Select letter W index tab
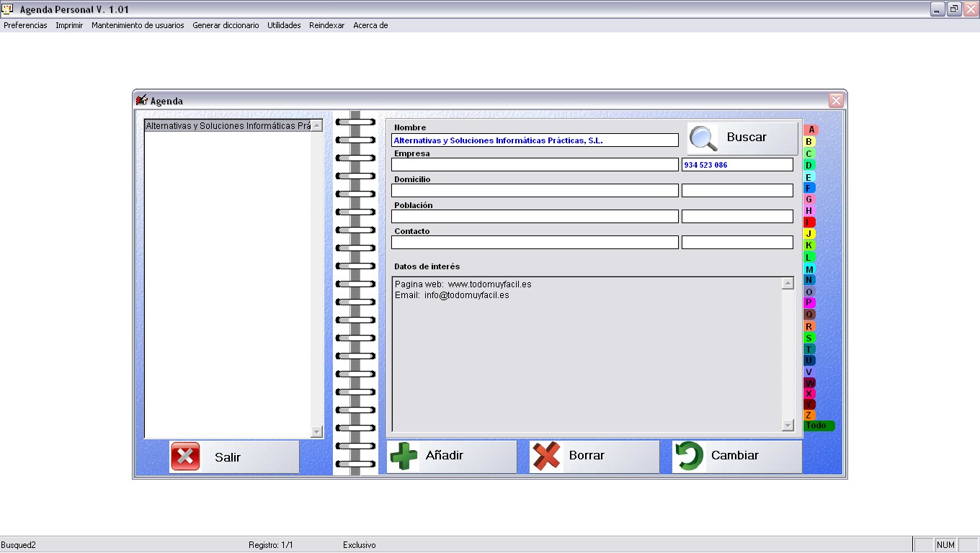 809,383
